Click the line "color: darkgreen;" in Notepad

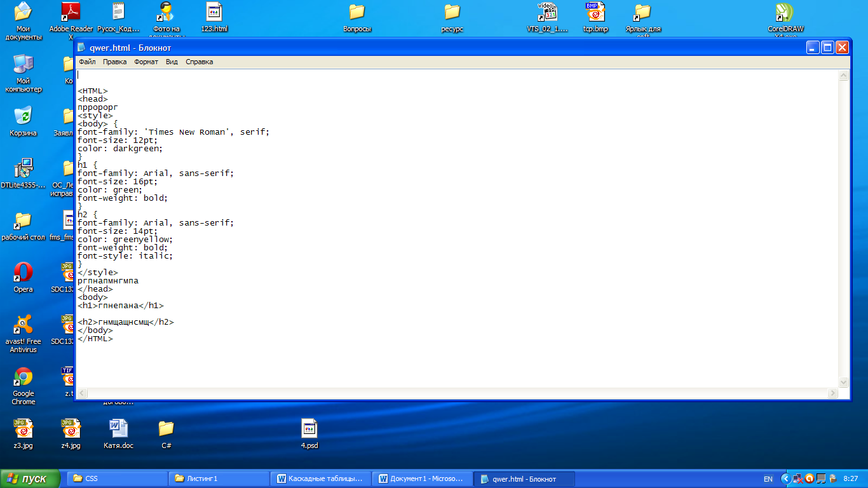point(120,149)
